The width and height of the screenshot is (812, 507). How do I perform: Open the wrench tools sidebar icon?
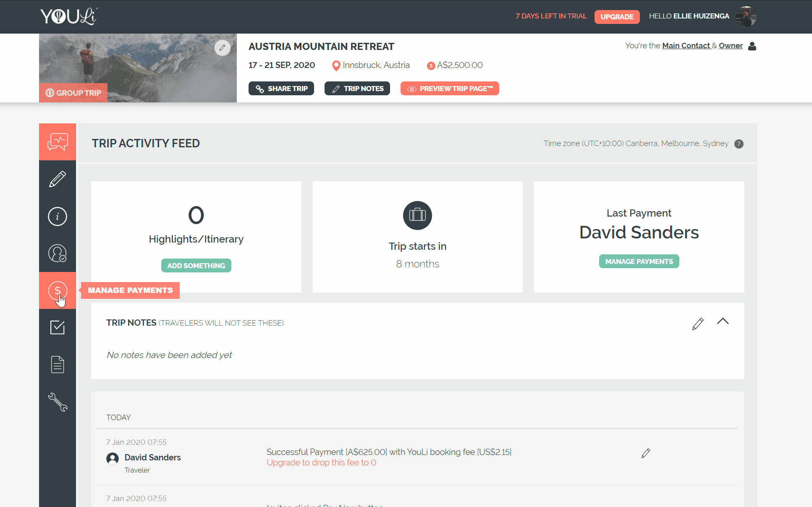[58, 402]
